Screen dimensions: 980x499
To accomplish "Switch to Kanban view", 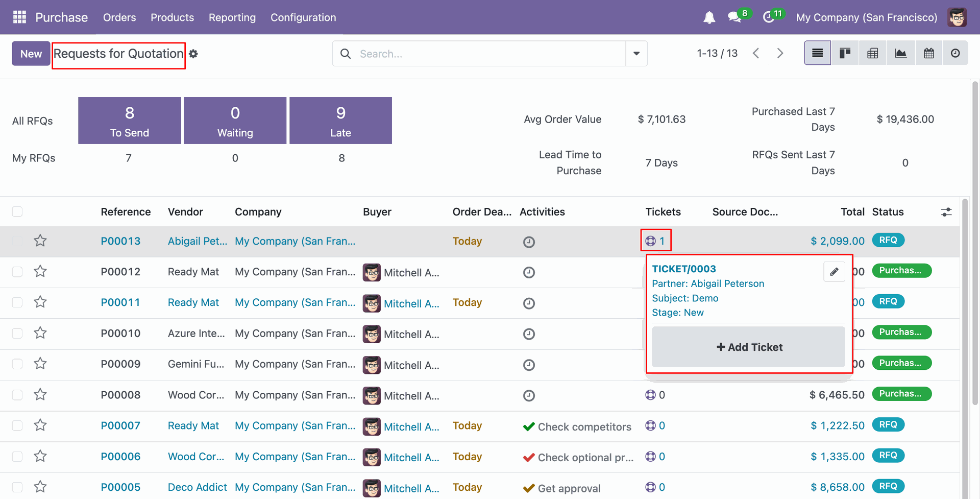I will [845, 53].
